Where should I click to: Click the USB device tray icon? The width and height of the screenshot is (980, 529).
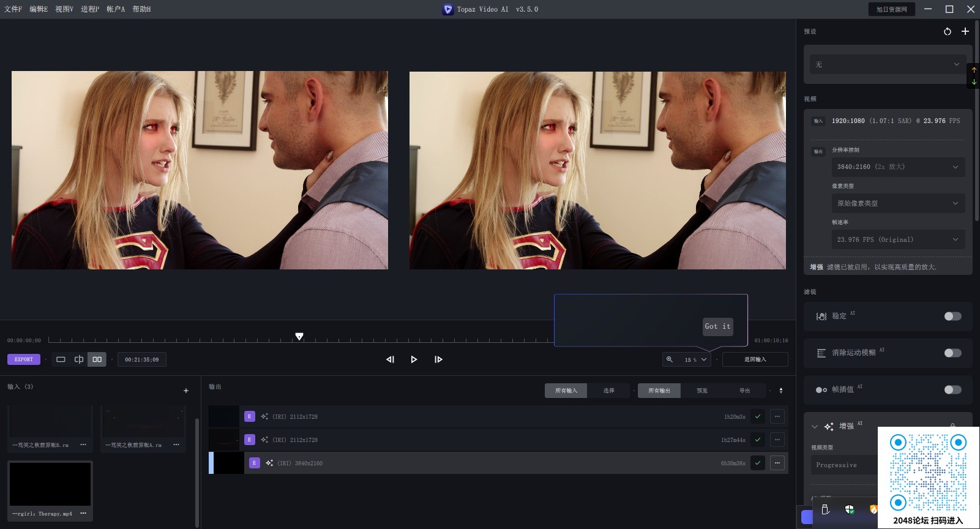pyautogui.click(x=825, y=509)
